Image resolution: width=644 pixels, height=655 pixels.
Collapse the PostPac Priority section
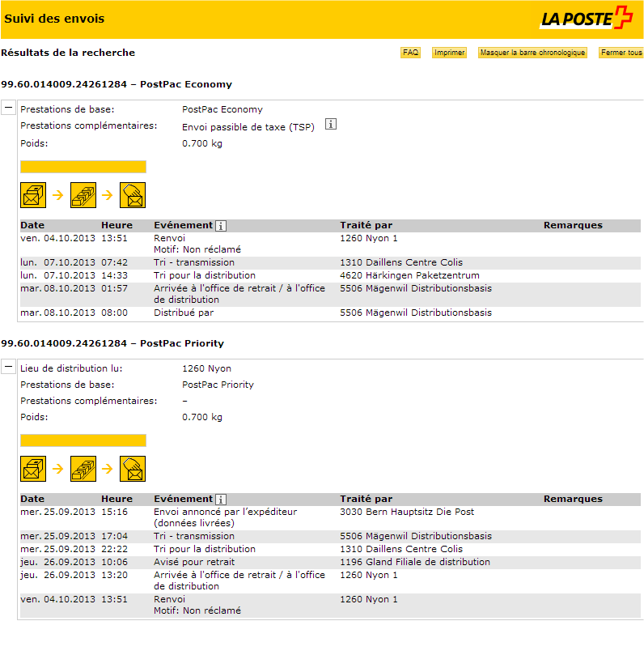[8, 366]
